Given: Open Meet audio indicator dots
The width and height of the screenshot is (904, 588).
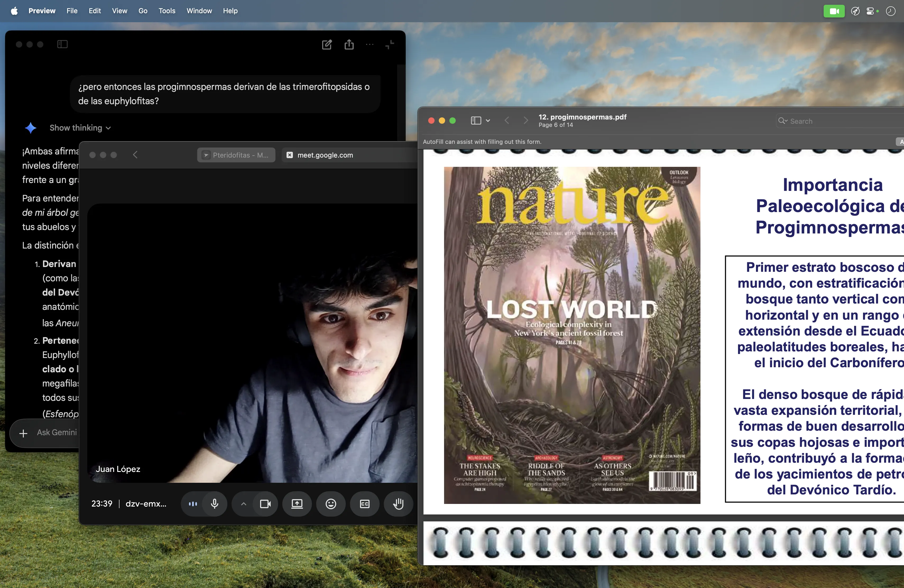Looking at the screenshot, I should 193,504.
